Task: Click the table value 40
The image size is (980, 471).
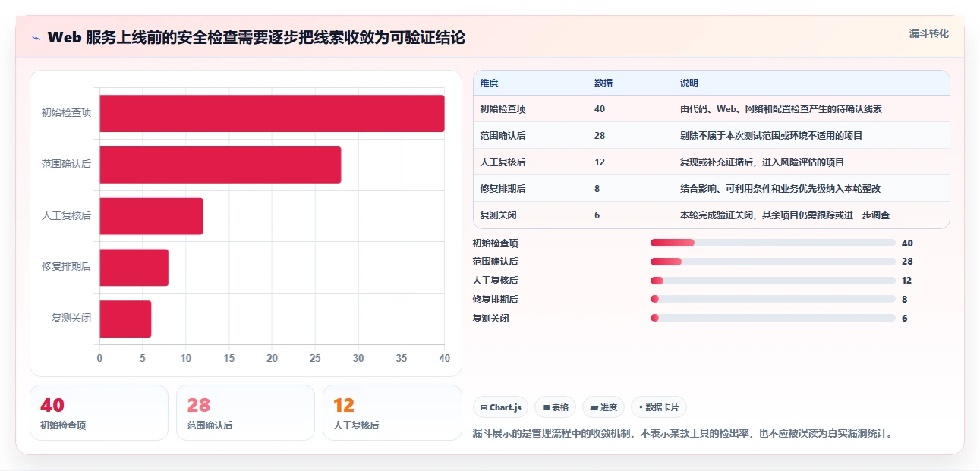Action: tap(600, 109)
